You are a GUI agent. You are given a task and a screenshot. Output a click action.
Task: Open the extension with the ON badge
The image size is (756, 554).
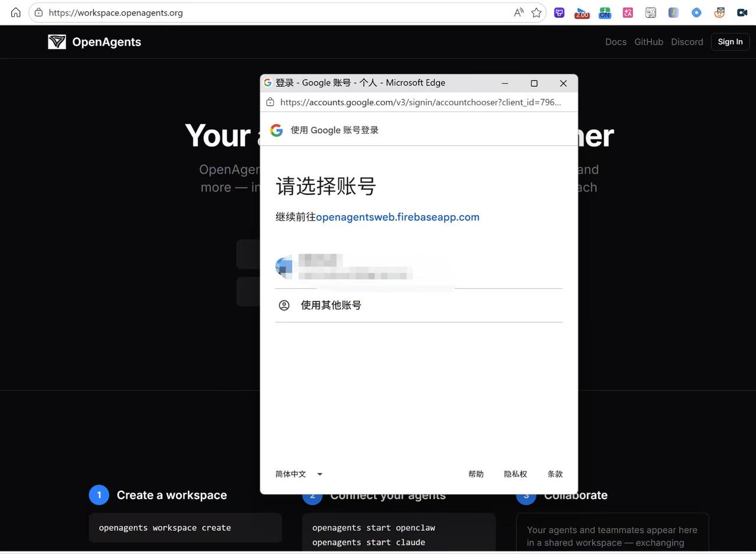pos(605,12)
